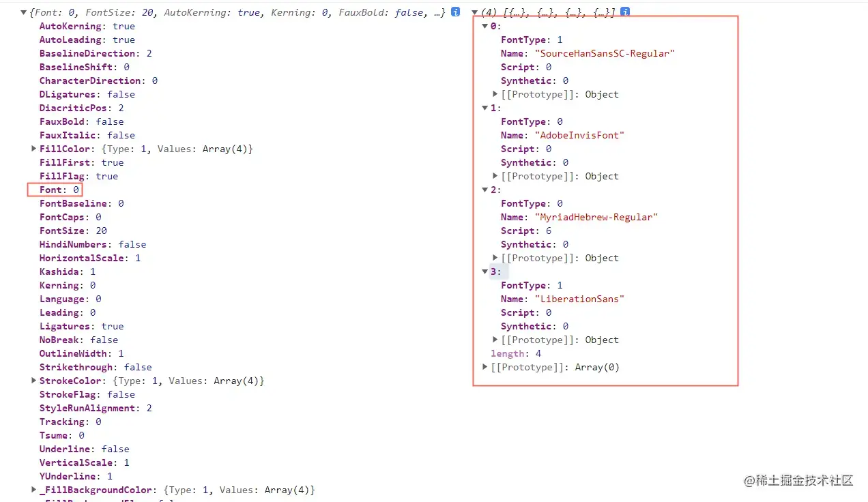
Task: Expand [[Prototype]]: Object under LiberationSans
Action: click(495, 340)
